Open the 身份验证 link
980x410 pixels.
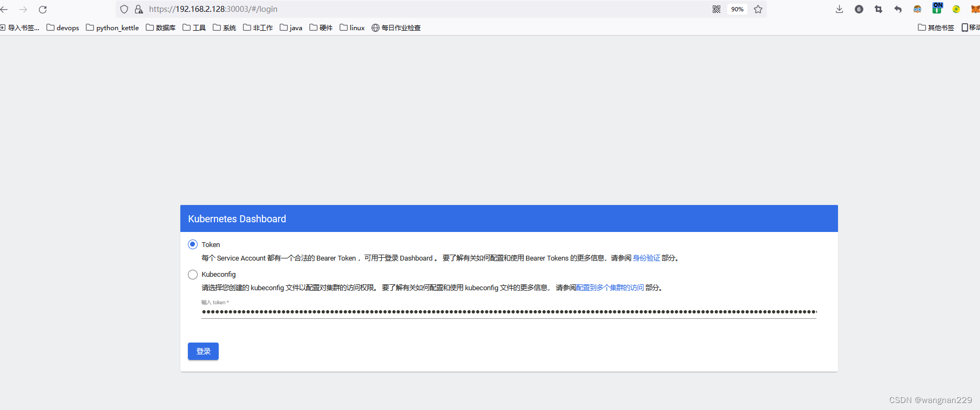[x=646, y=258]
